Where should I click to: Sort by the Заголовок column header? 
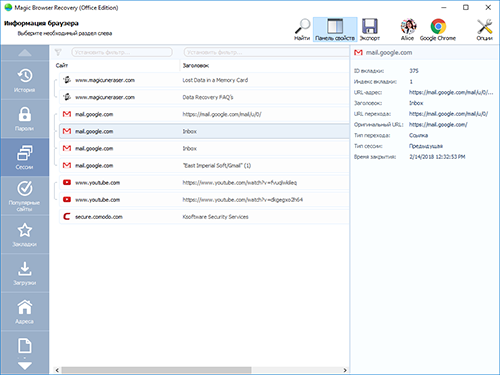tap(196, 66)
